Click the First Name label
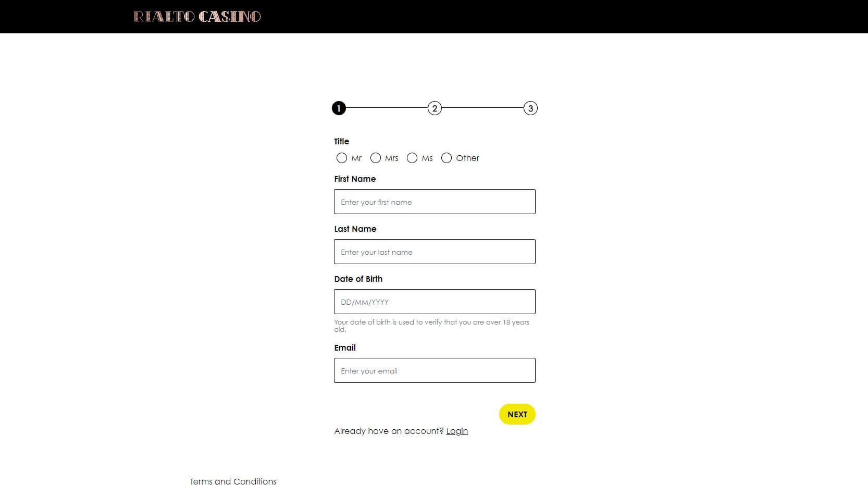This screenshot has height=485, width=868. [354, 179]
